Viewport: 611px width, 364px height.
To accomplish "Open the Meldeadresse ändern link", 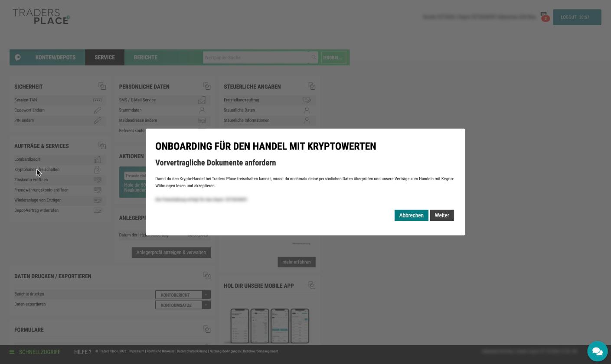I will coord(138,120).
